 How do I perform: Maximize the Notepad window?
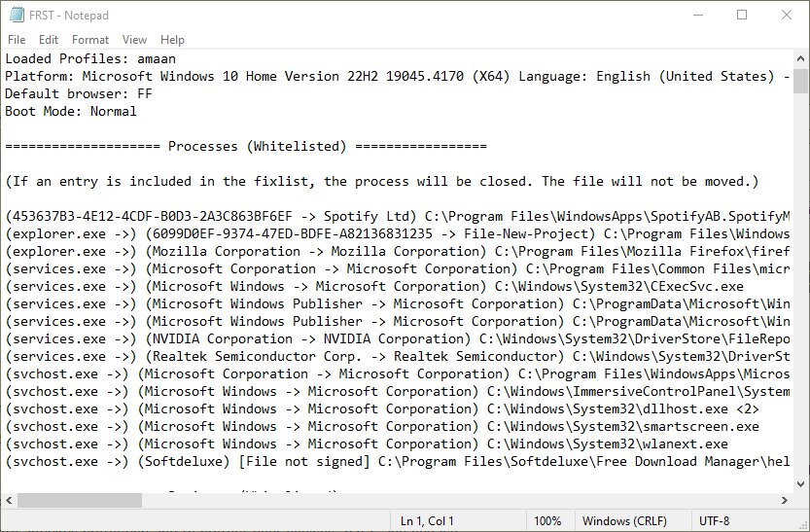[x=742, y=15]
